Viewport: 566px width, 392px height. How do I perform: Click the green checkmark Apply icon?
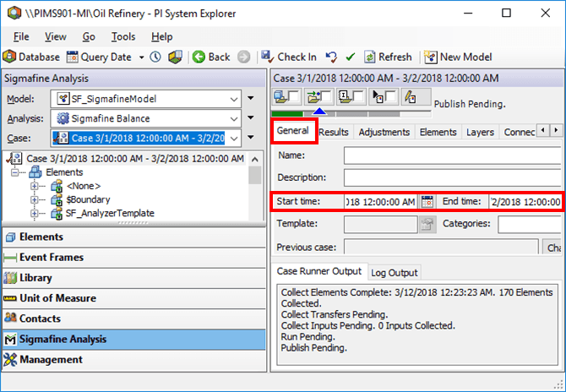click(350, 57)
